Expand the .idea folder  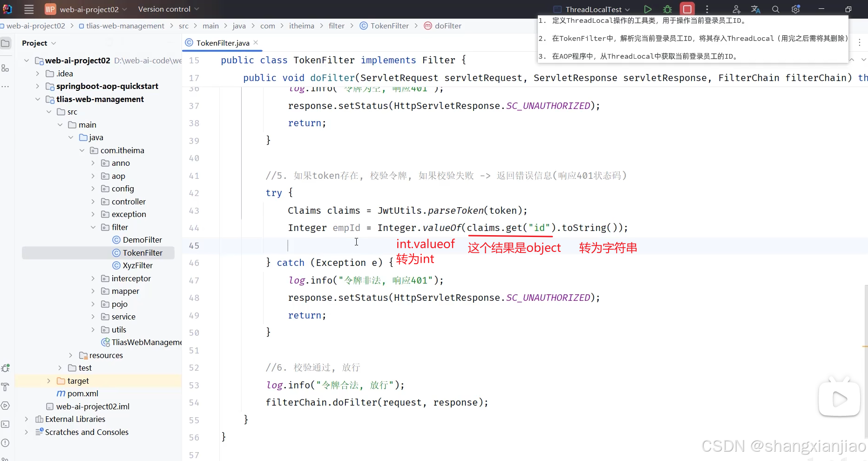pos(38,74)
